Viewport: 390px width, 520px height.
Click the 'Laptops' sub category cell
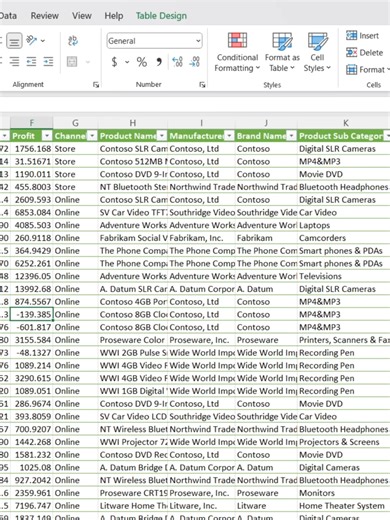344,225
